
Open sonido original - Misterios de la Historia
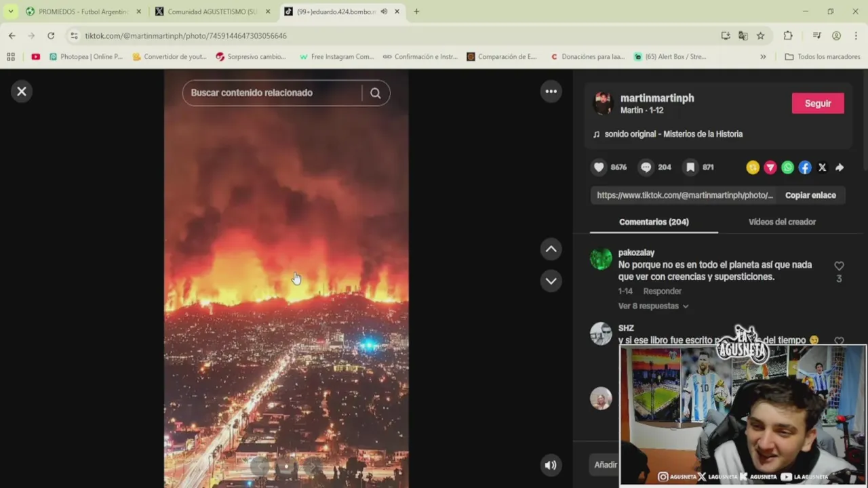[673, 134]
